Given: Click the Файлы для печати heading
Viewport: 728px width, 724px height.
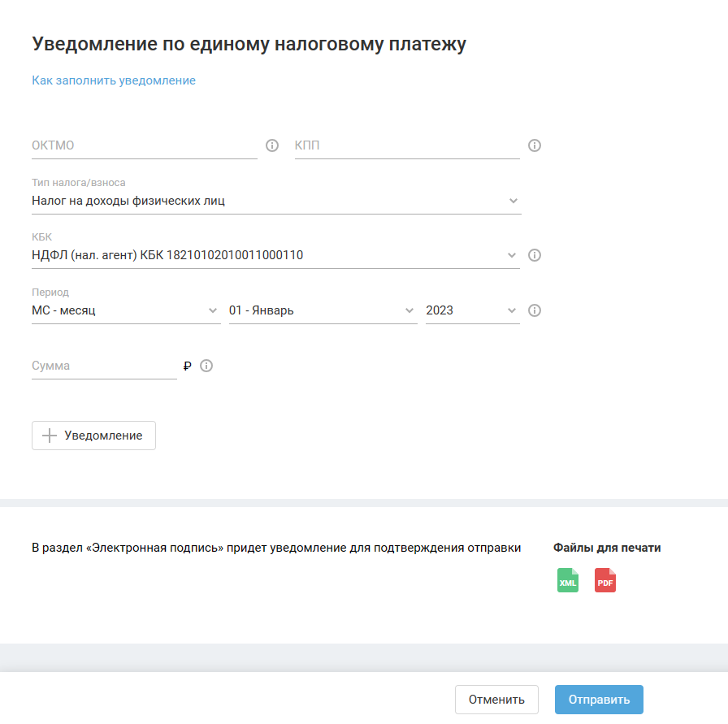Looking at the screenshot, I should [x=607, y=548].
